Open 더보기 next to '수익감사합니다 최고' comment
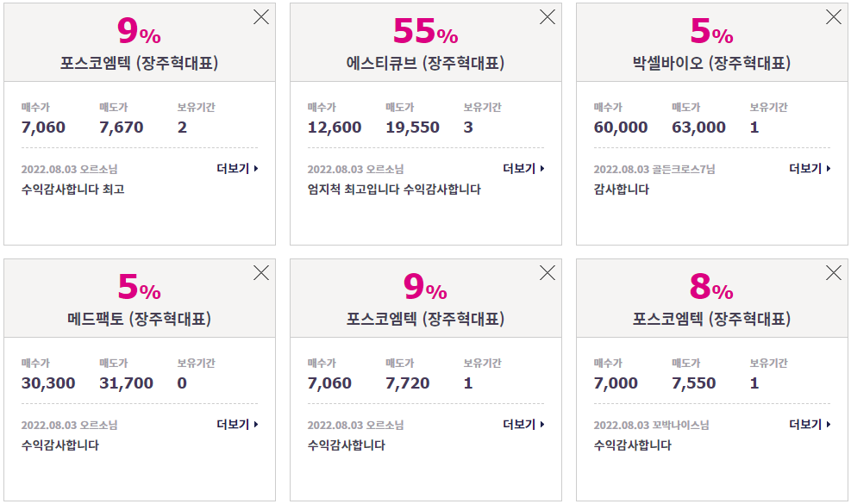The image size is (851, 504). [x=238, y=169]
